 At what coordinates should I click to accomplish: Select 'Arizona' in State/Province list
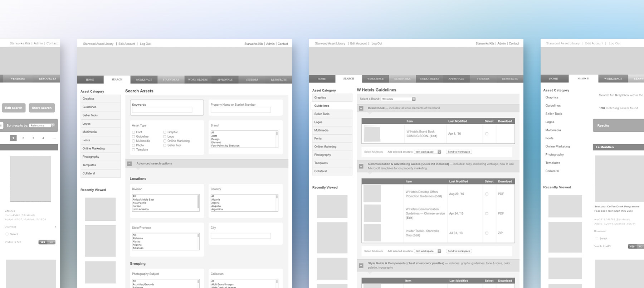(138, 245)
